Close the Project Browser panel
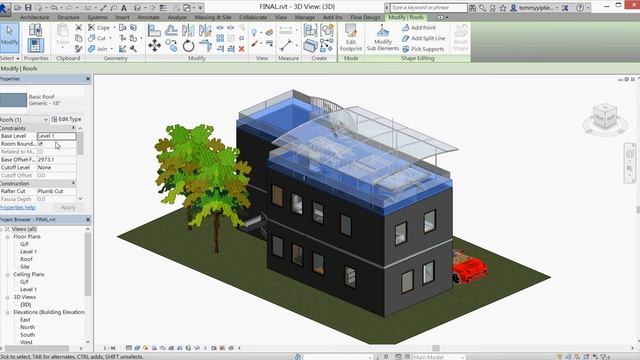 coord(88,220)
